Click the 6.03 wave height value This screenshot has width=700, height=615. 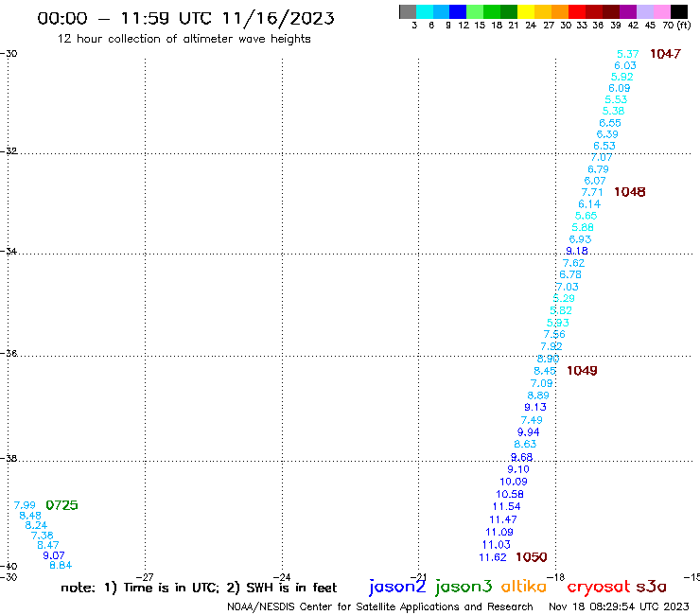tap(625, 65)
